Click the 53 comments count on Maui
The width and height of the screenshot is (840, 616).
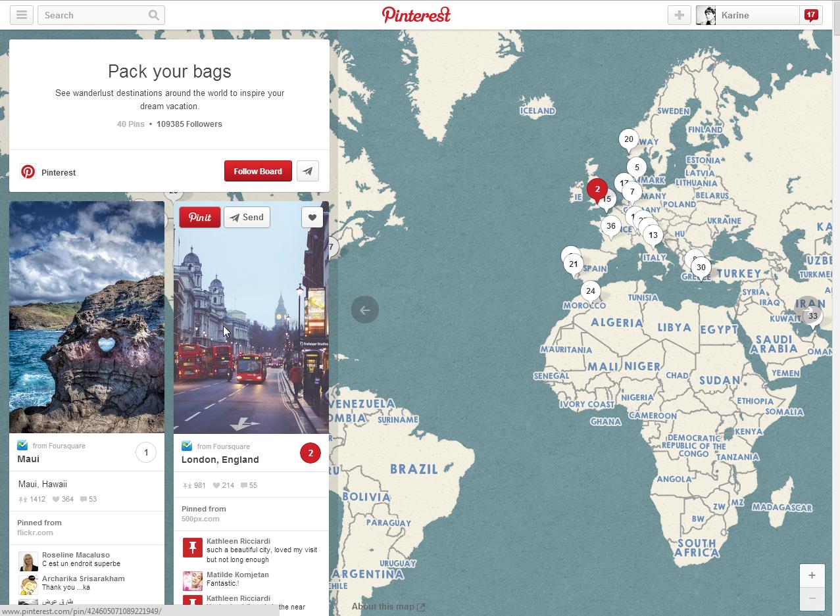pyautogui.click(x=88, y=499)
